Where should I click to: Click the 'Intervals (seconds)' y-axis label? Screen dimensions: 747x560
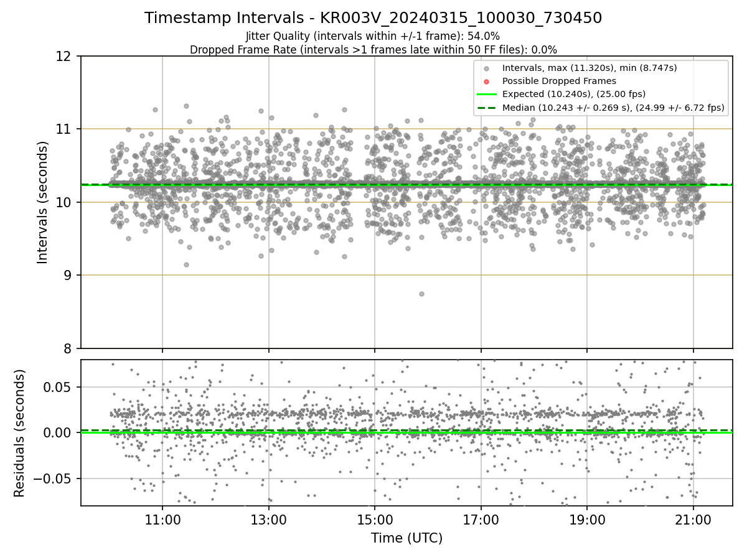tap(42, 202)
